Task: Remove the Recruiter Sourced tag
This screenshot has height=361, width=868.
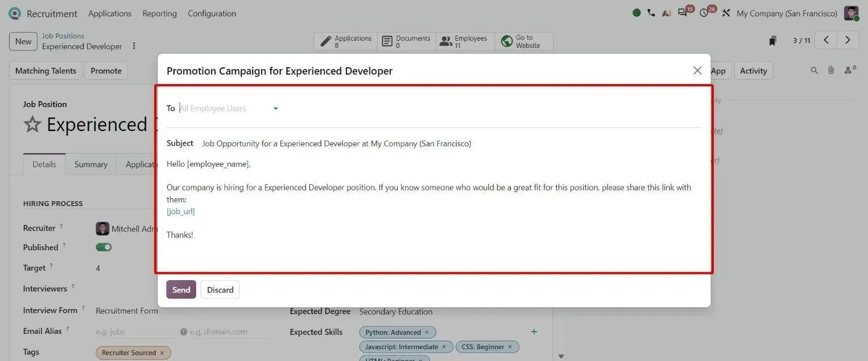Action: 162,353
